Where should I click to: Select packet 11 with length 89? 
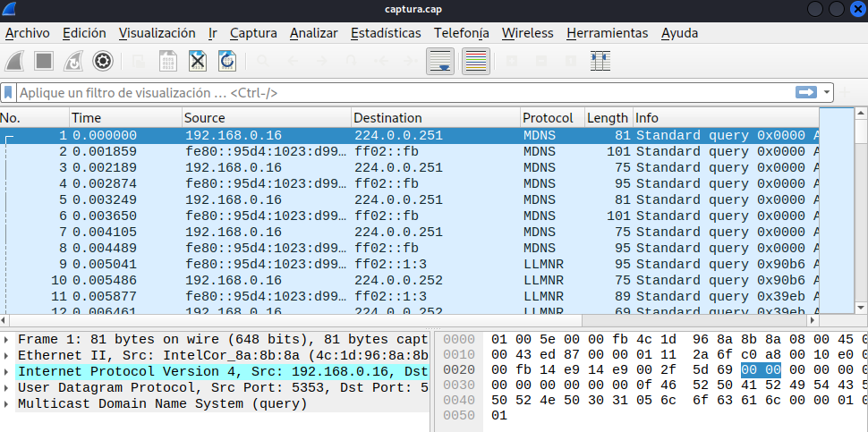click(x=409, y=296)
